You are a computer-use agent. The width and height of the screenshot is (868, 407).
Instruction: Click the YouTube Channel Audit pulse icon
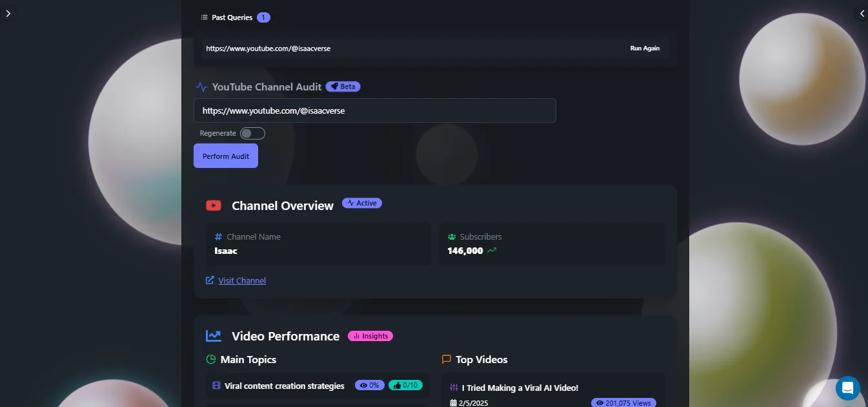coord(201,87)
